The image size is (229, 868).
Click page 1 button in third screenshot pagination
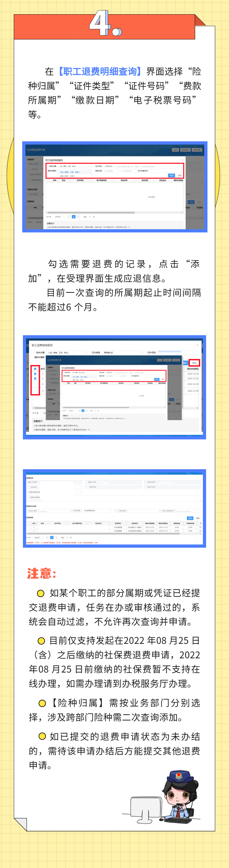point(52,537)
